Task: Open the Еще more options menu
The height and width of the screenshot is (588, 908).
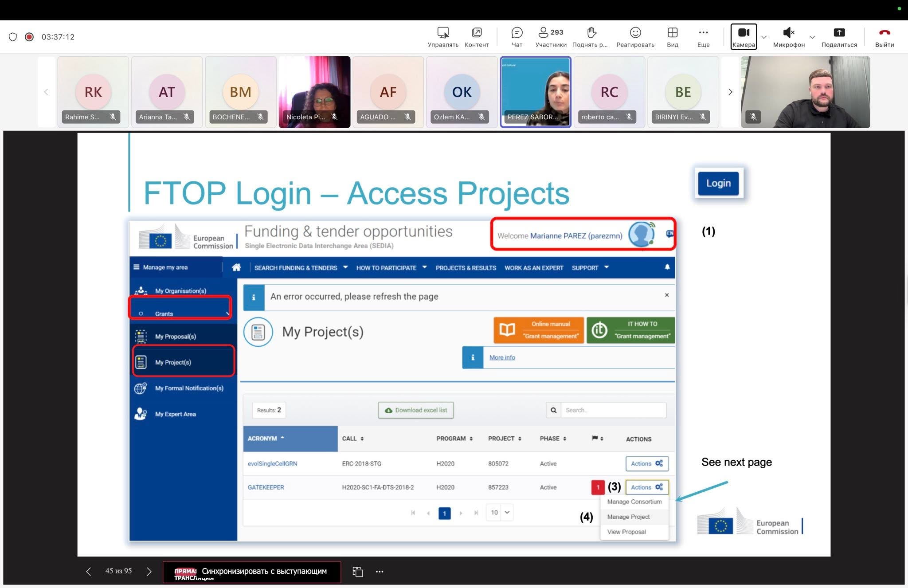Action: tap(703, 37)
